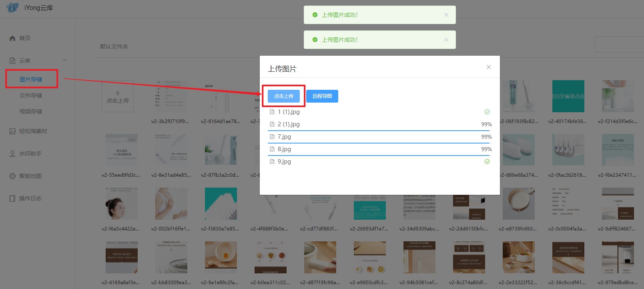Open 操作日志 menu item
644x289 pixels.
coord(30,198)
